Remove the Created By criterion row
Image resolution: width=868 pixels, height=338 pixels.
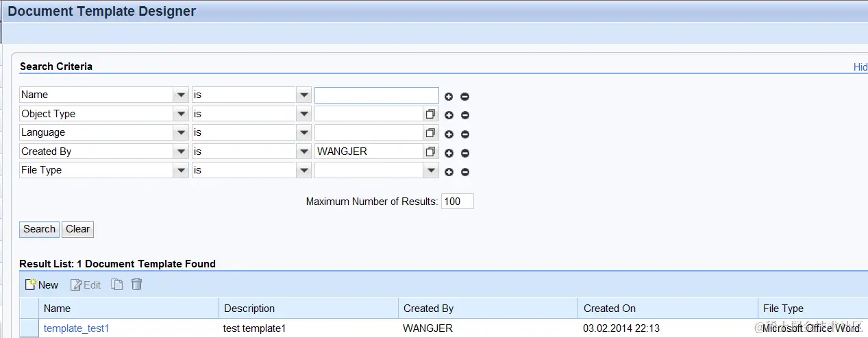point(464,153)
